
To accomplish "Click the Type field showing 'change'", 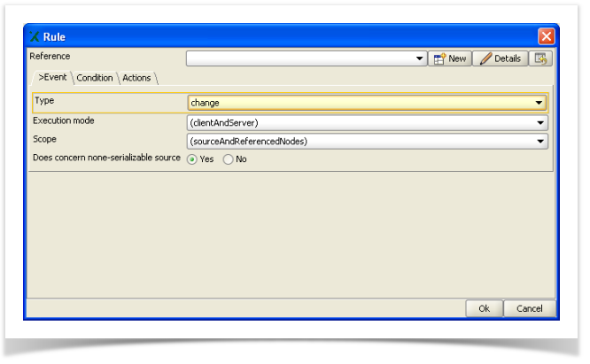I will click(354, 103).
